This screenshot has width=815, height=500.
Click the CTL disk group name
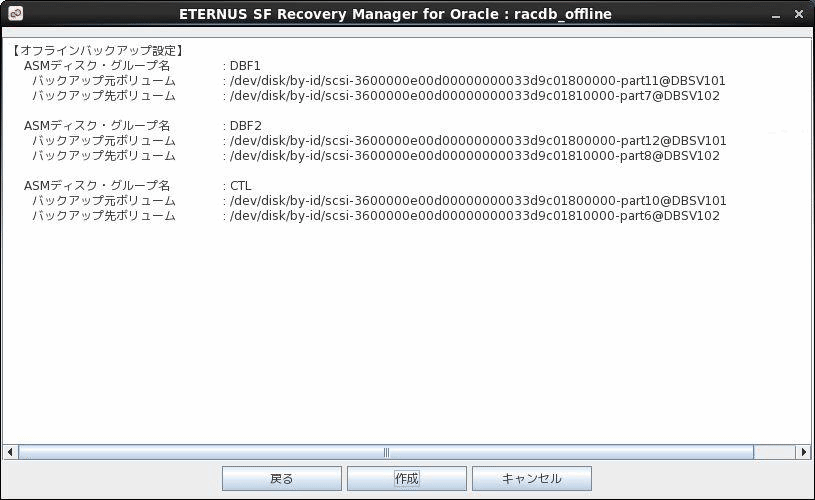240,186
